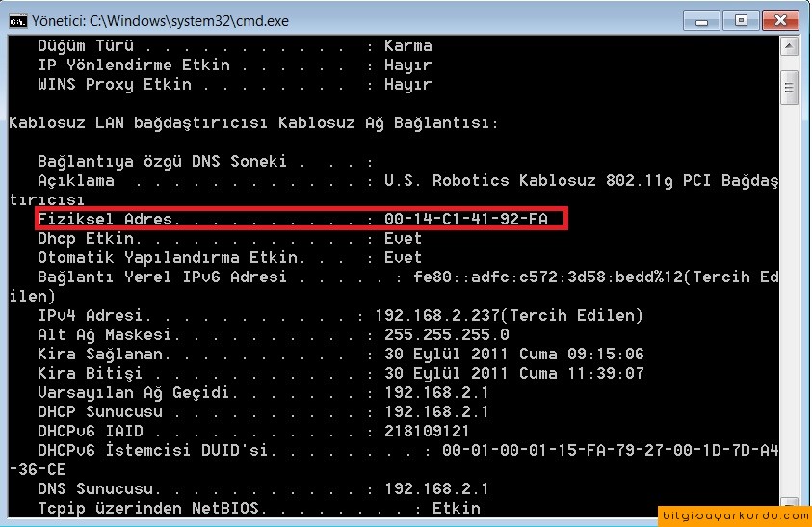Image resolution: width=812 pixels, height=527 pixels.
Task: Click the '(Tercih Edilen)' text after IPv4
Action: pyautogui.click(x=572, y=315)
